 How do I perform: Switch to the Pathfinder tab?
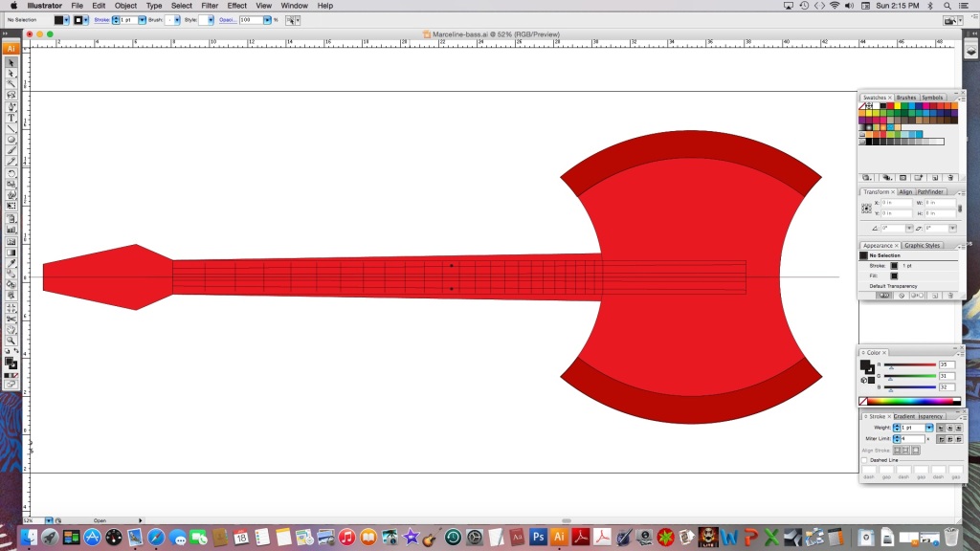930,191
